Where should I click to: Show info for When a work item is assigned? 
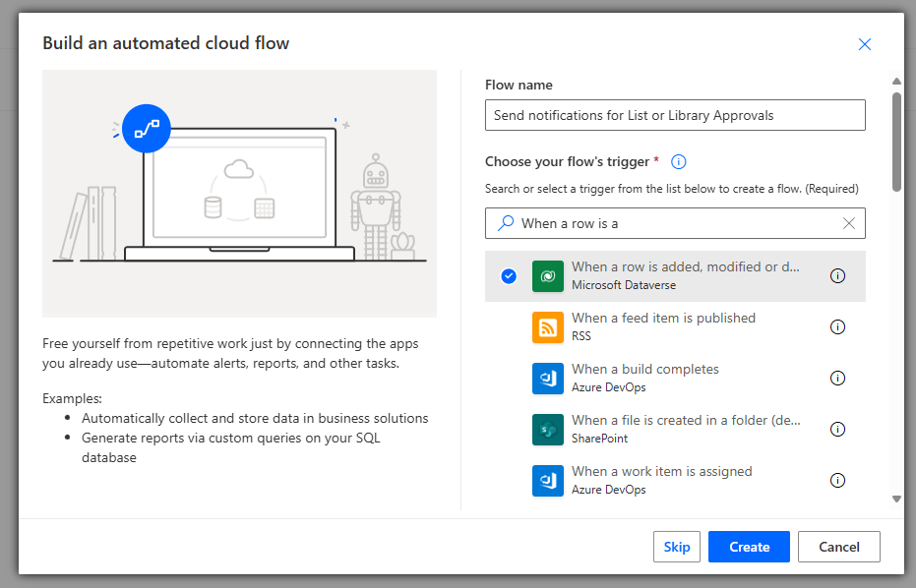[x=837, y=481]
